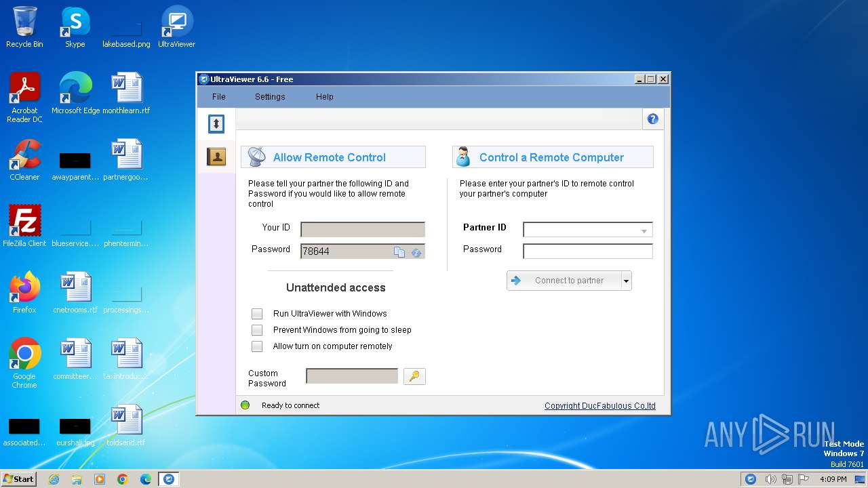Open the Help menu
The height and width of the screenshot is (488, 868).
click(325, 97)
